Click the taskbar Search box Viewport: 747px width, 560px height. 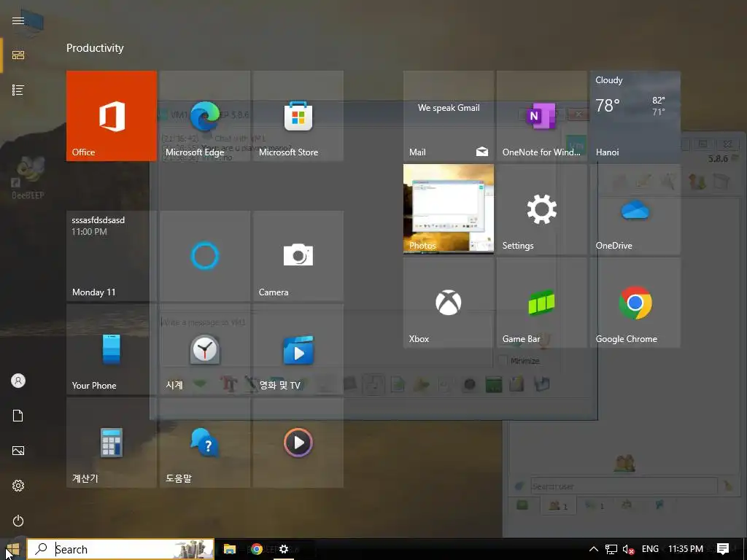coord(120,549)
